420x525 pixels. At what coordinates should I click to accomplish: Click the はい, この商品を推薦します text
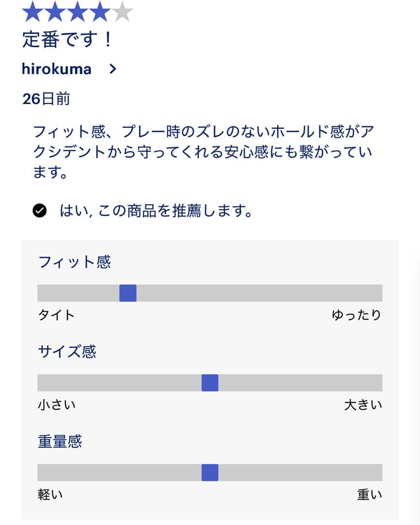point(156,211)
